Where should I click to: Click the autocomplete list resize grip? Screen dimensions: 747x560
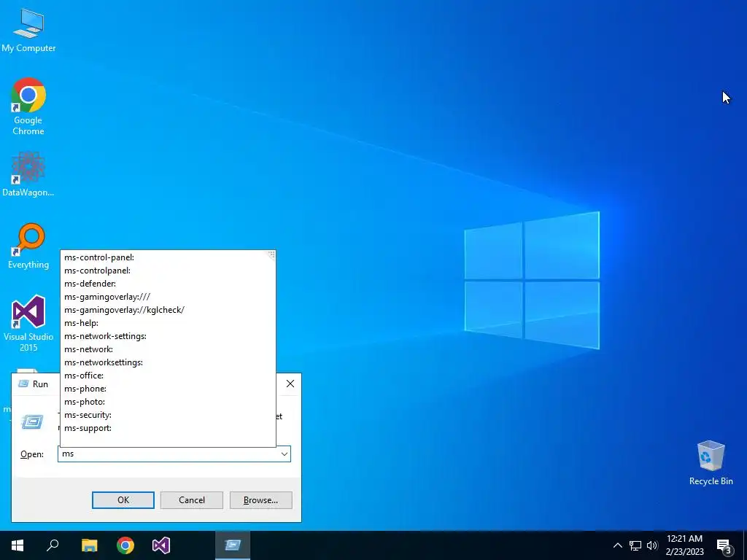[x=271, y=254]
